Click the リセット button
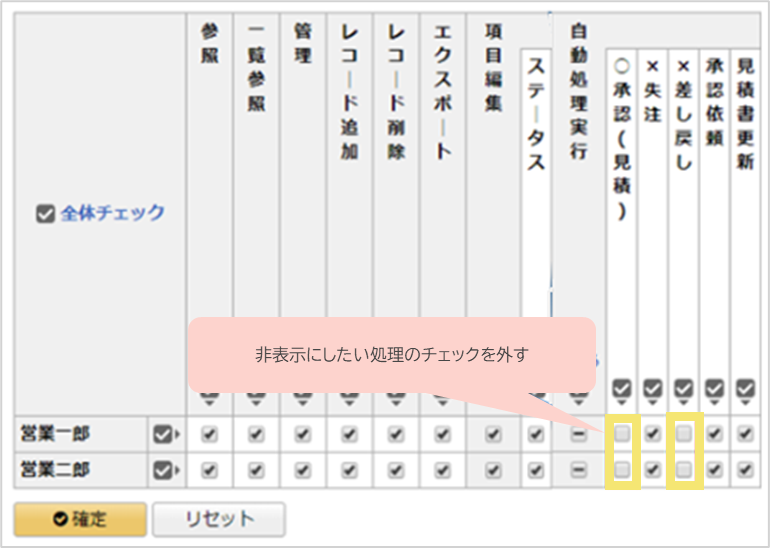Screen dimensions: 770x548 coord(219,519)
